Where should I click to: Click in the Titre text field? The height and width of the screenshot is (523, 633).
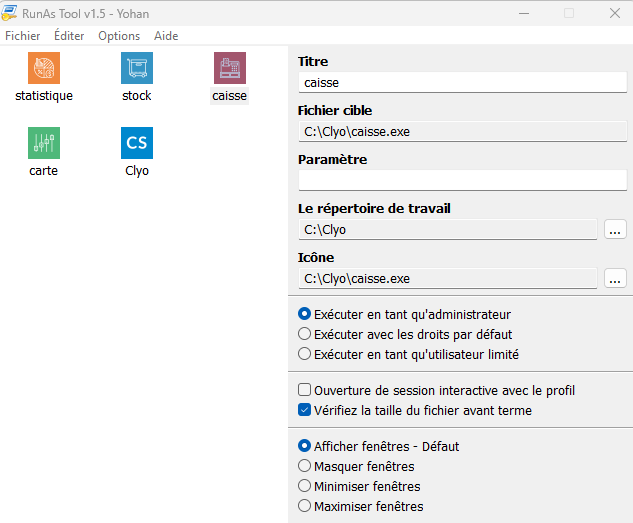462,83
